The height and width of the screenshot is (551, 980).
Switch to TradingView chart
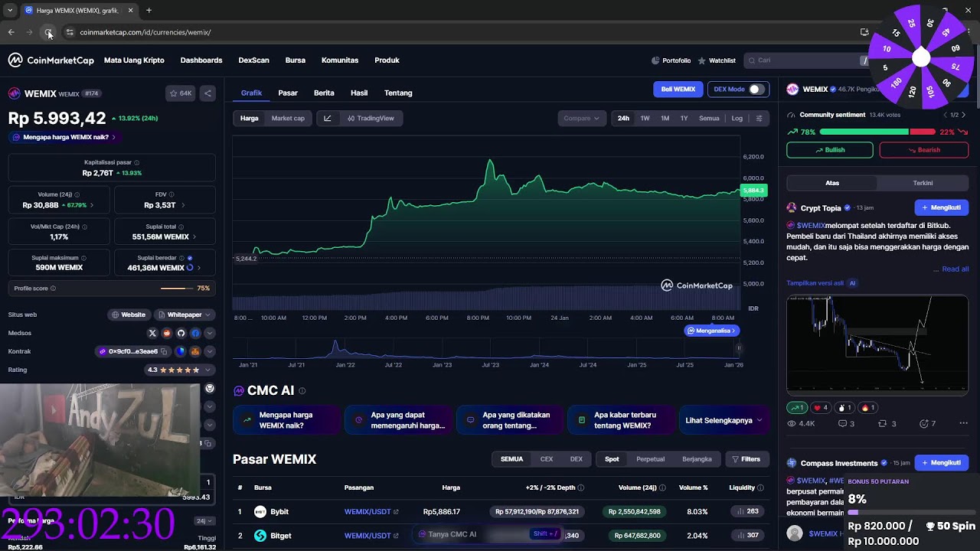pyautogui.click(x=371, y=119)
